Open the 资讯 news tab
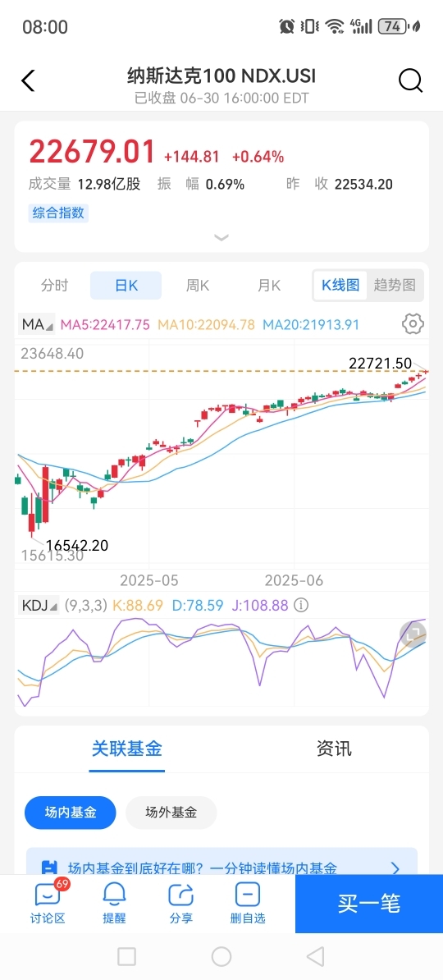This screenshot has width=443, height=980. [334, 748]
